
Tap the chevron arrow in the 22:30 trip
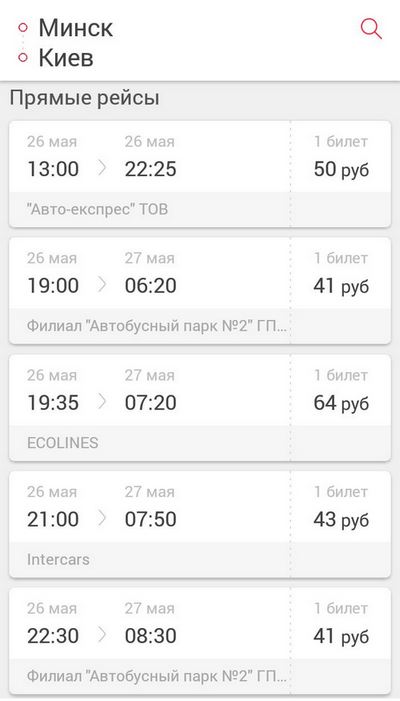pyautogui.click(x=102, y=636)
